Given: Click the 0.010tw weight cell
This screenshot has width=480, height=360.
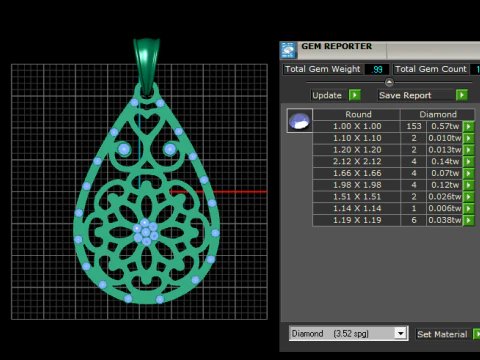Looking at the screenshot, I should (x=445, y=138).
